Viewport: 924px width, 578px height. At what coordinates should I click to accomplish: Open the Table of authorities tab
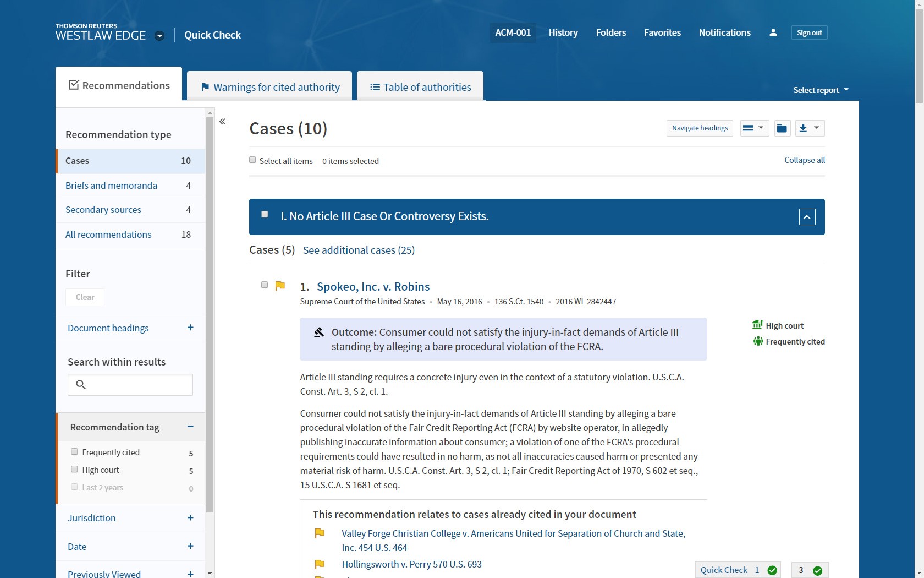click(x=420, y=87)
